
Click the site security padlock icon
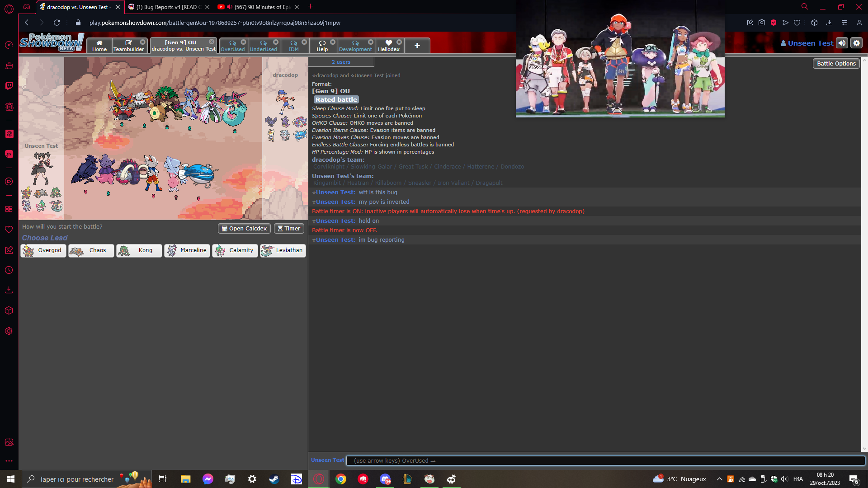pos(78,23)
